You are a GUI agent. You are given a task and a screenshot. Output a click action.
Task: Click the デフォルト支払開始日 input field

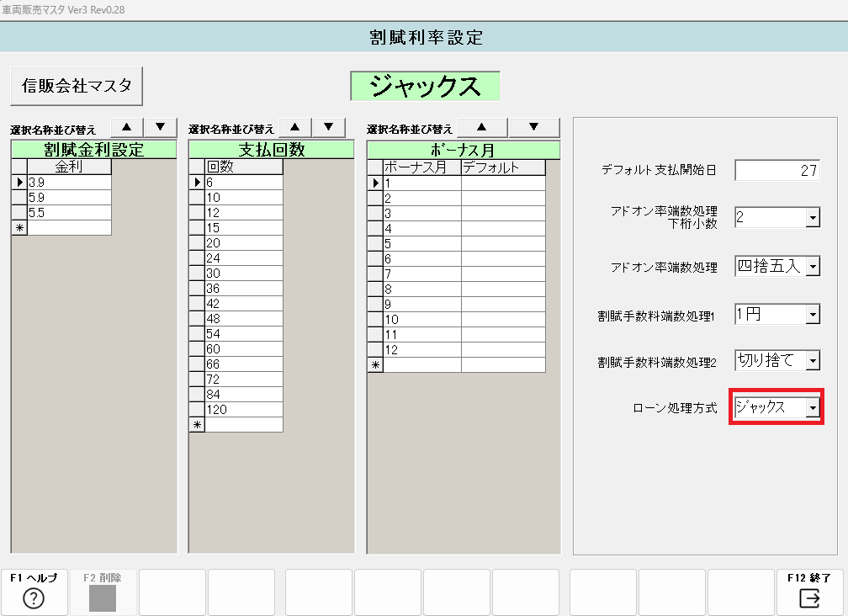coord(777,170)
